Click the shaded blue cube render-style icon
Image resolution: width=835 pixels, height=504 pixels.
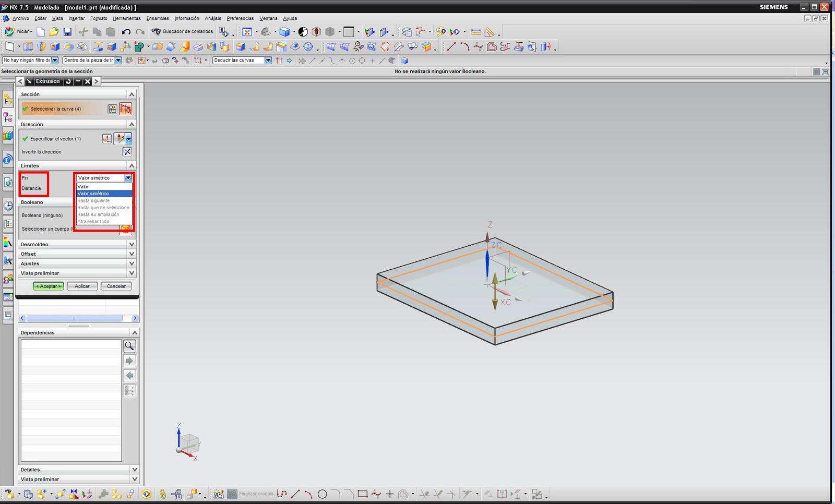click(x=284, y=32)
